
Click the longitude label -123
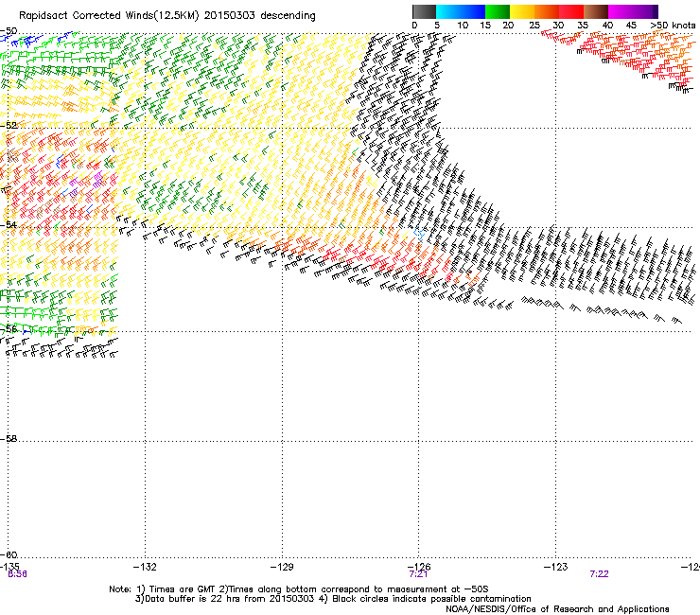pos(556,567)
